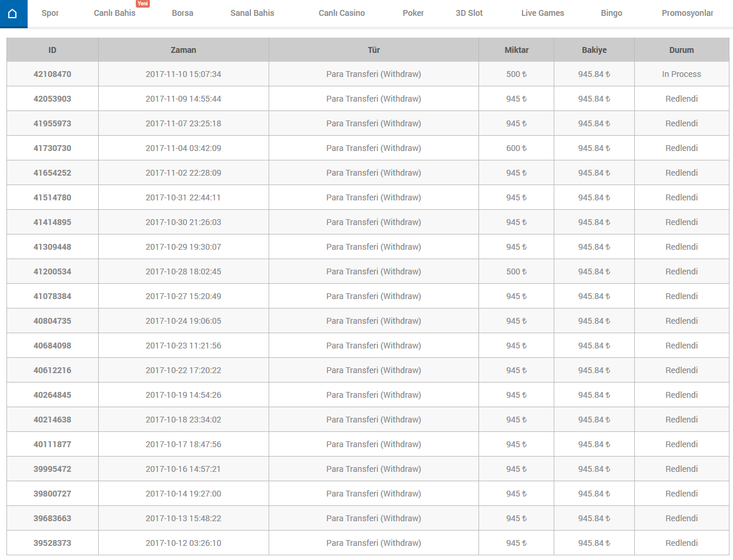Screen dimensions: 733x560
Task: Click timestamp 2017-11-10 15:07:34
Action: (183, 74)
